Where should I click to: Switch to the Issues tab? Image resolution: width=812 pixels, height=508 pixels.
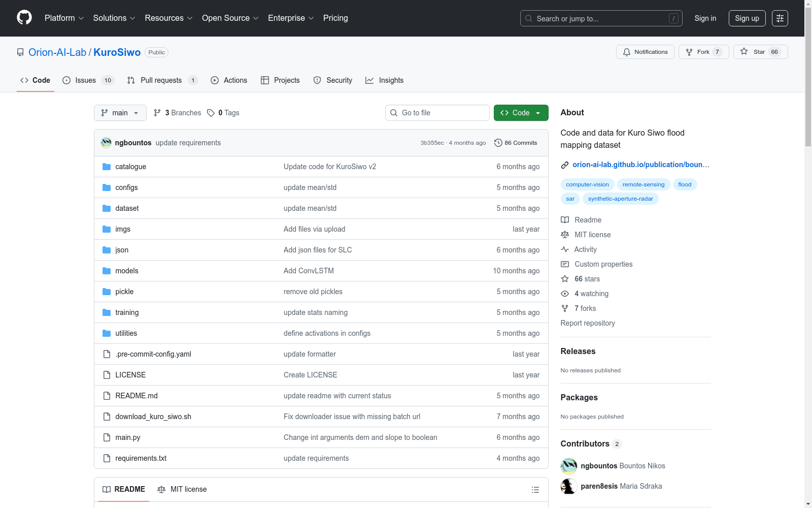point(88,80)
